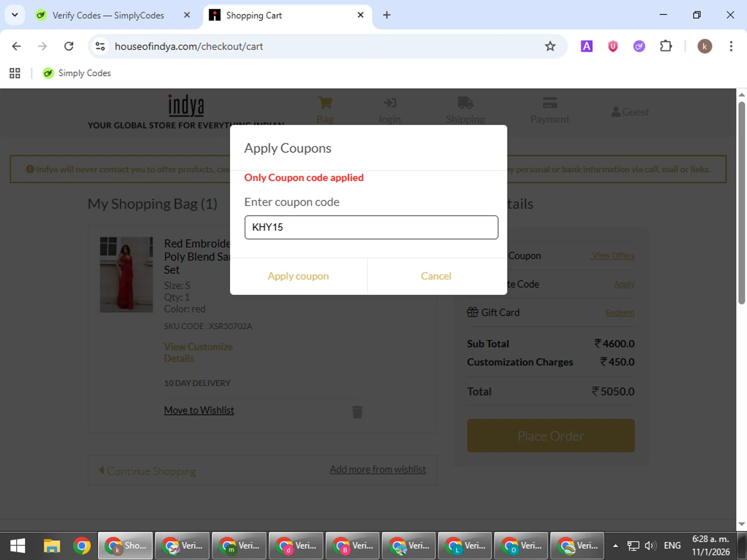Viewport: 747px width, 560px height.
Task: Click the 'Only Coupon code applied' message
Action: pyautogui.click(x=304, y=178)
